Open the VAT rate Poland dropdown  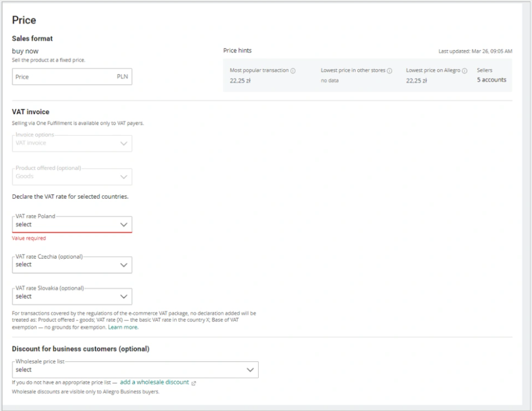coord(72,224)
